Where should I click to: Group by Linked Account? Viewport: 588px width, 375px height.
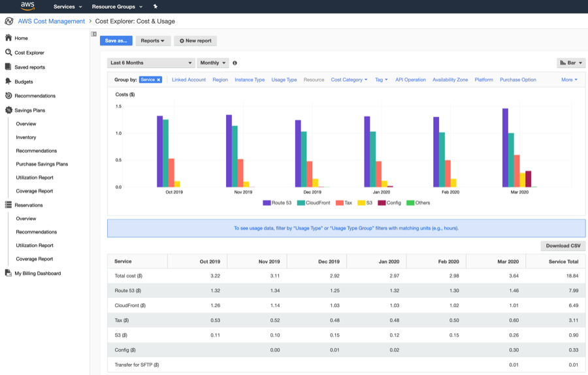coord(189,80)
